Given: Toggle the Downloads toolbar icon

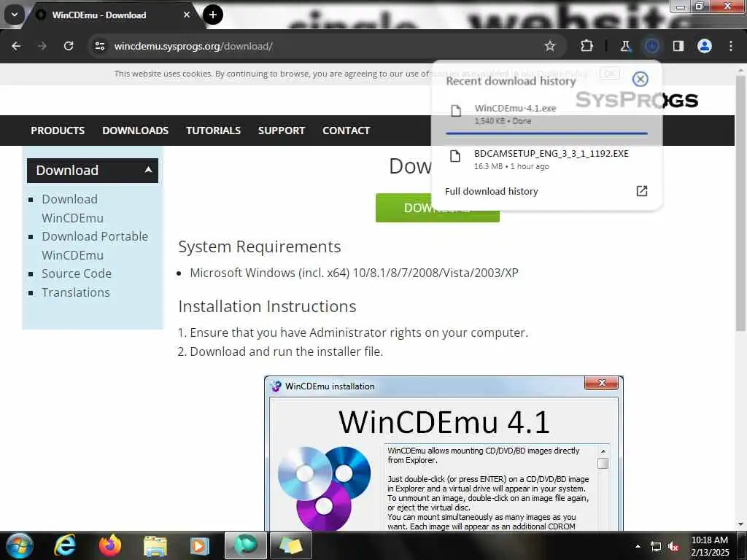Looking at the screenshot, I should click(x=651, y=46).
